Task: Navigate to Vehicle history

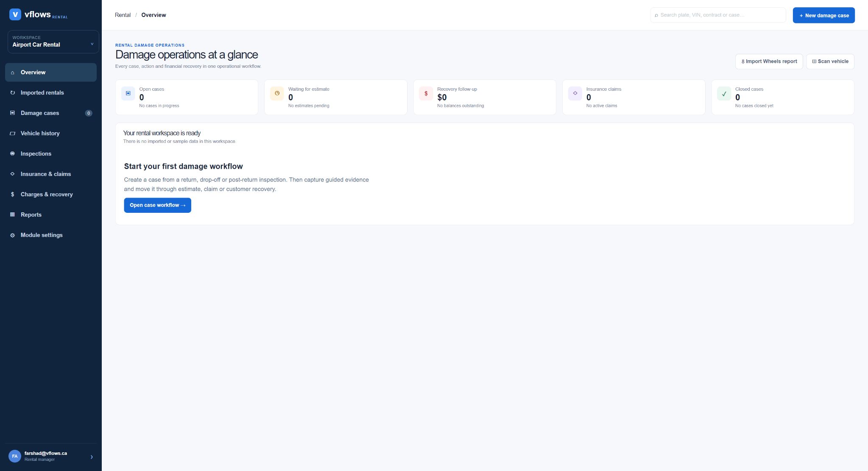Action: coord(51,134)
